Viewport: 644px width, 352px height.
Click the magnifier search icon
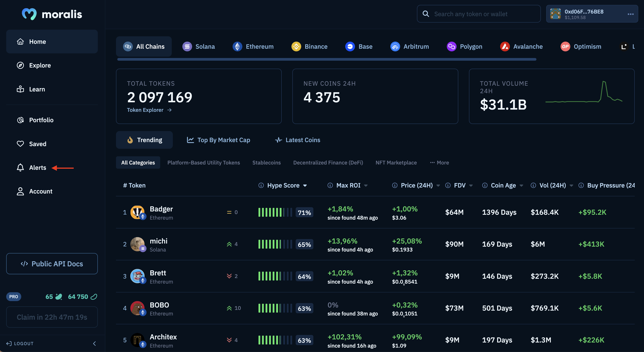(x=426, y=14)
